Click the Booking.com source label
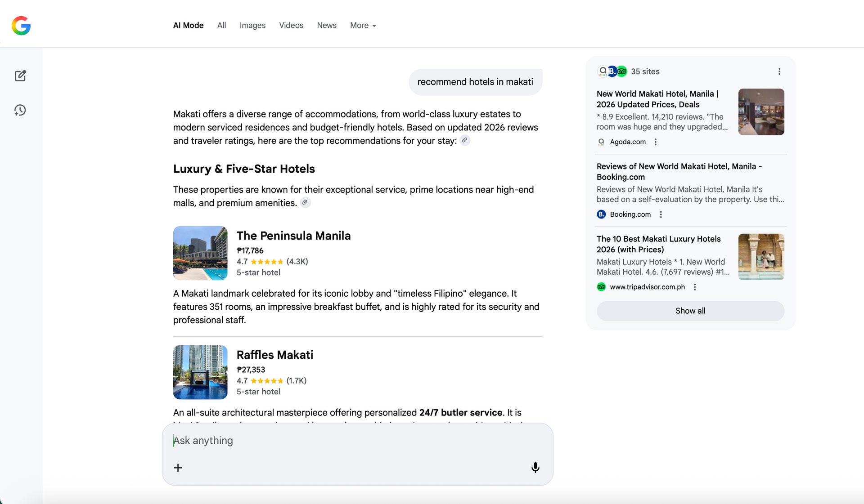864x504 pixels. point(630,214)
